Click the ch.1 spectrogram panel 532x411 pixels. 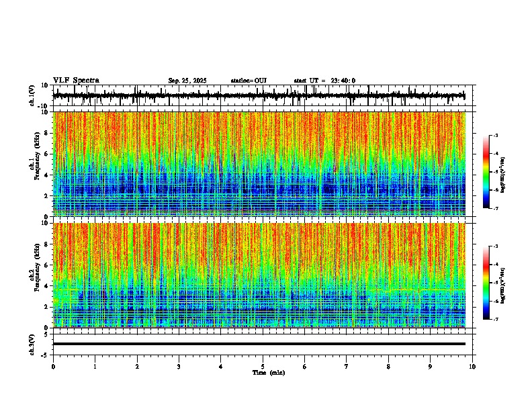259,164
